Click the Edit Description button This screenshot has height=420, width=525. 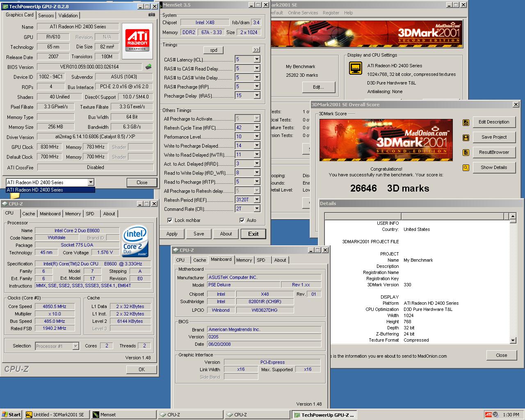[494, 122]
